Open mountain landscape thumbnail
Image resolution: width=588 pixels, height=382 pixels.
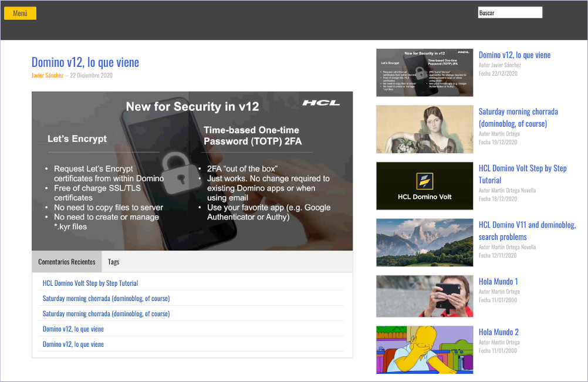(424, 242)
